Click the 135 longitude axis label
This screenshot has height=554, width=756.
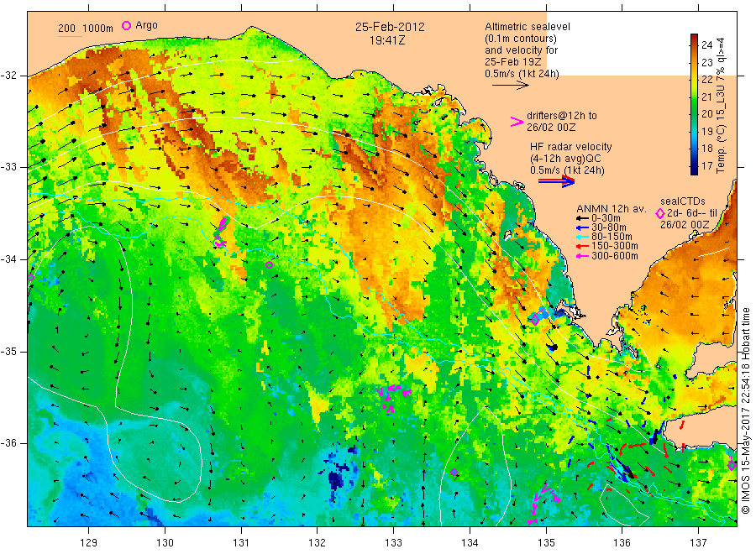pos(546,543)
